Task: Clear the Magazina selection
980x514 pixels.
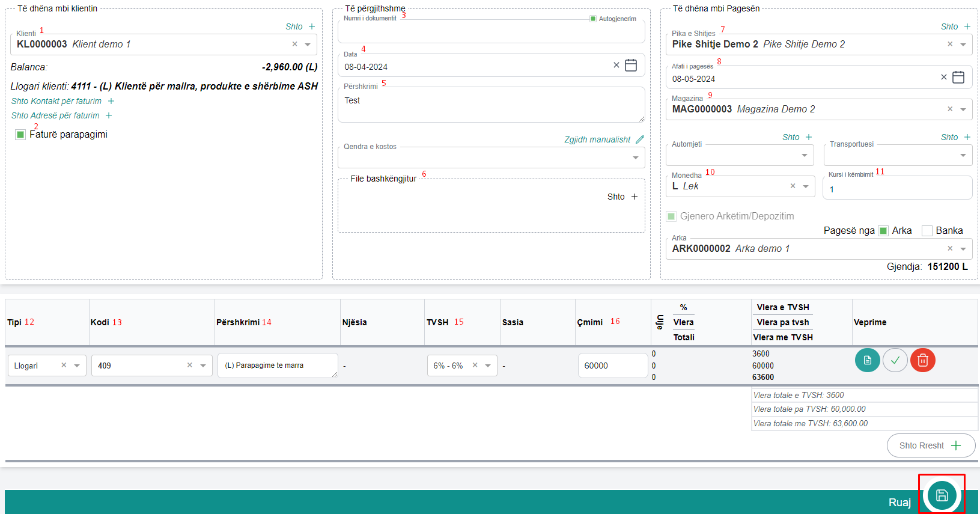Action: pos(950,109)
